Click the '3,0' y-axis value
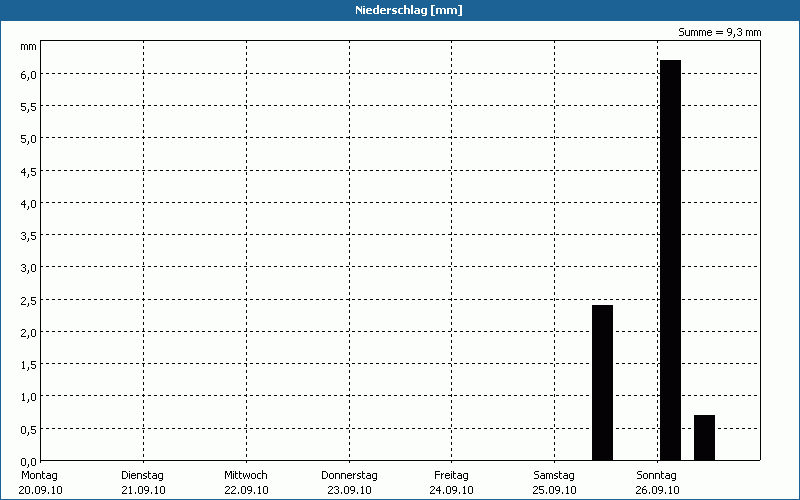This screenshot has width=800, height=500. pos(29,268)
